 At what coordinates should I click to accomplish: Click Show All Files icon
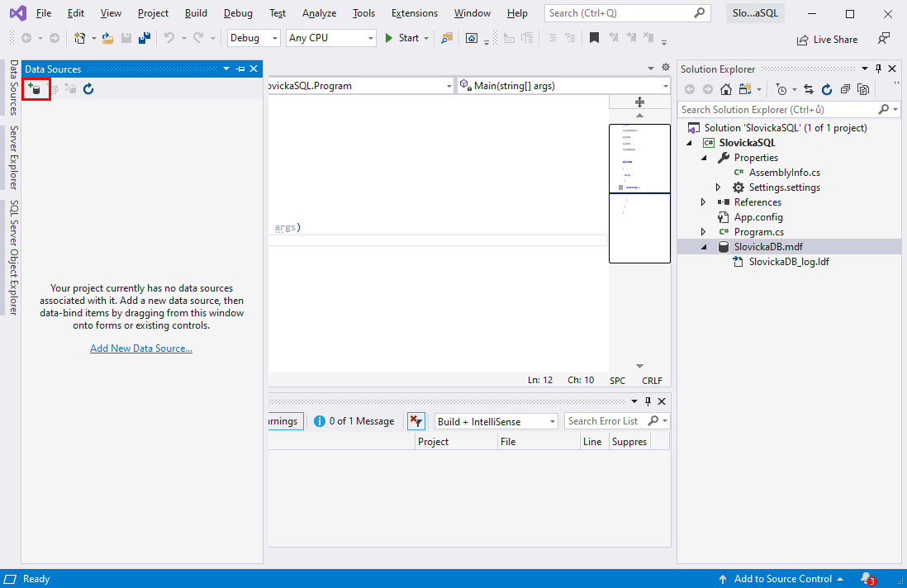[863, 89]
